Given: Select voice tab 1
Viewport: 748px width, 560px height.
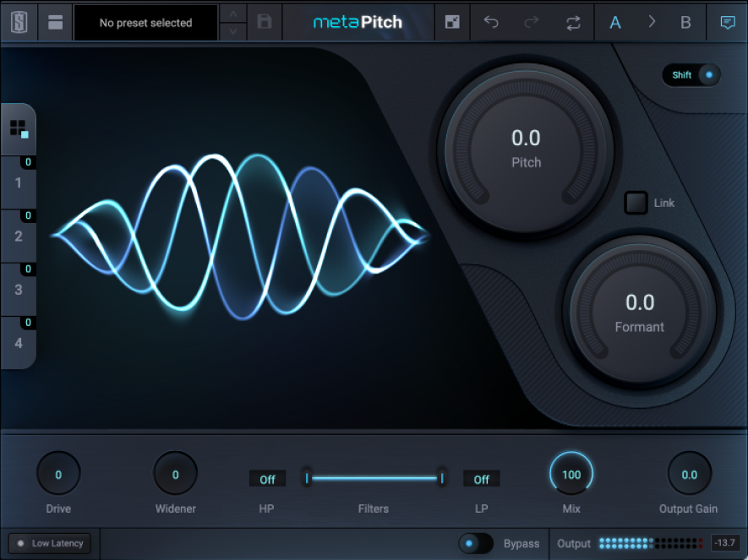Looking at the screenshot, I should 18,183.
